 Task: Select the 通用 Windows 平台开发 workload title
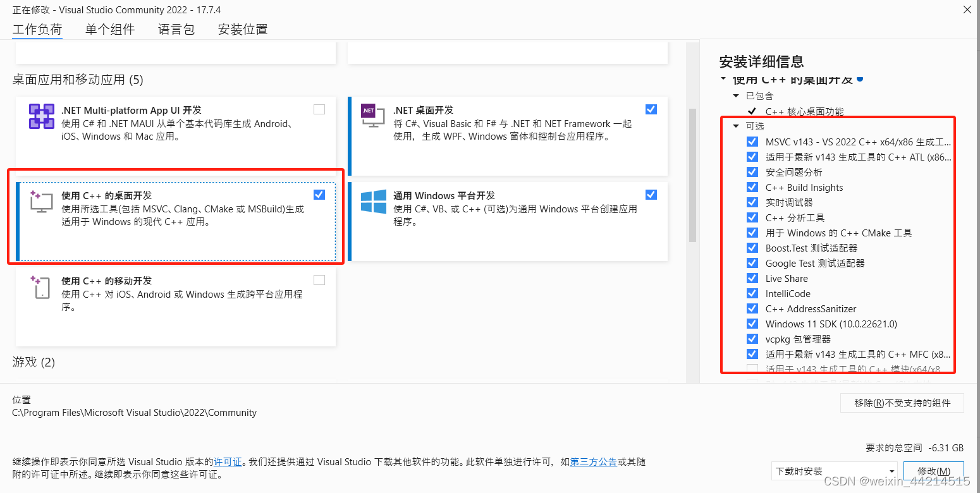(x=444, y=195)
